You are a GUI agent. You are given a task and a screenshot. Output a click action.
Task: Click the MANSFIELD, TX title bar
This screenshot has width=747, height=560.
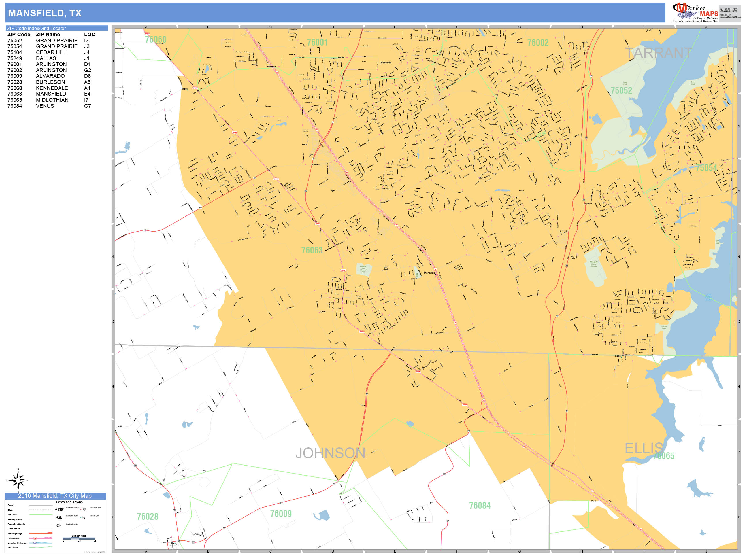click(45, 13)
